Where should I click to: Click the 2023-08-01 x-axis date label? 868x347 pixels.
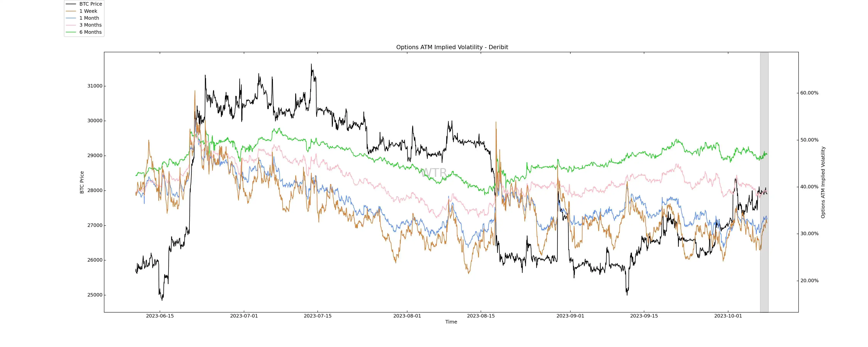click(x=407, y=316)
